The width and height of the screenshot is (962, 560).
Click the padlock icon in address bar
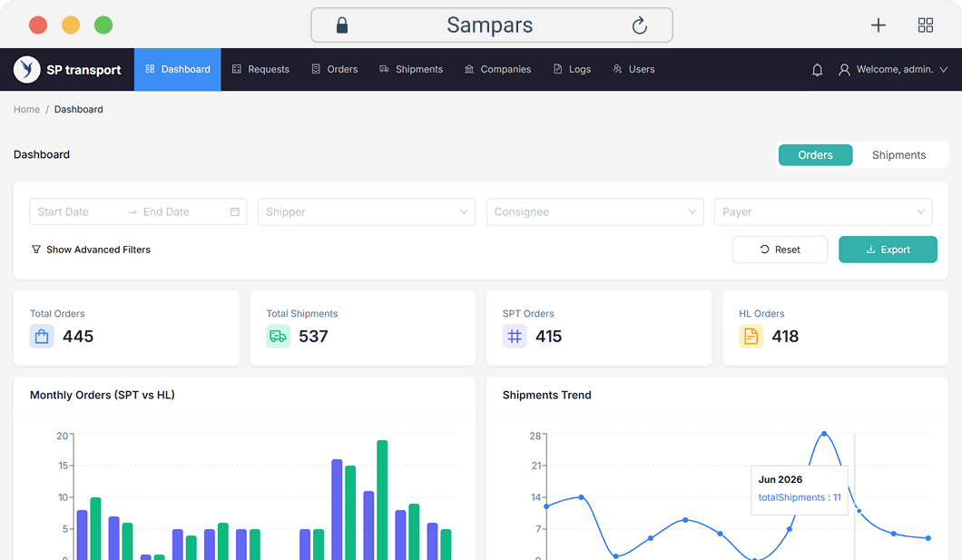coord(342,25)
